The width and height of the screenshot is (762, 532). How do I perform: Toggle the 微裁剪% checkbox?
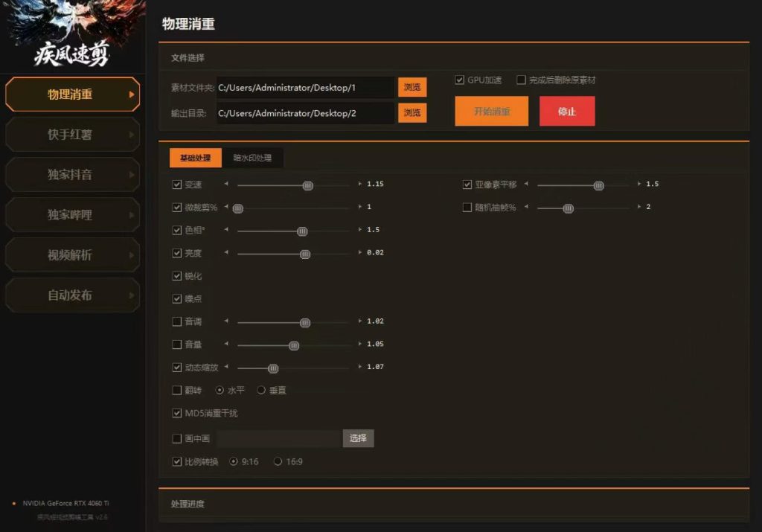coord(177,208)
